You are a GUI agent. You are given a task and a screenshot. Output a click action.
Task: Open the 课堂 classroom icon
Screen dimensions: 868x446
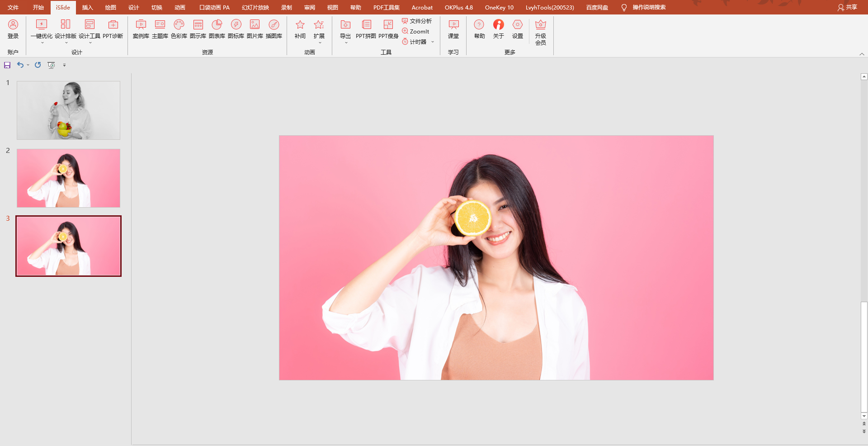pyautogui.click(x=453, y=29)
